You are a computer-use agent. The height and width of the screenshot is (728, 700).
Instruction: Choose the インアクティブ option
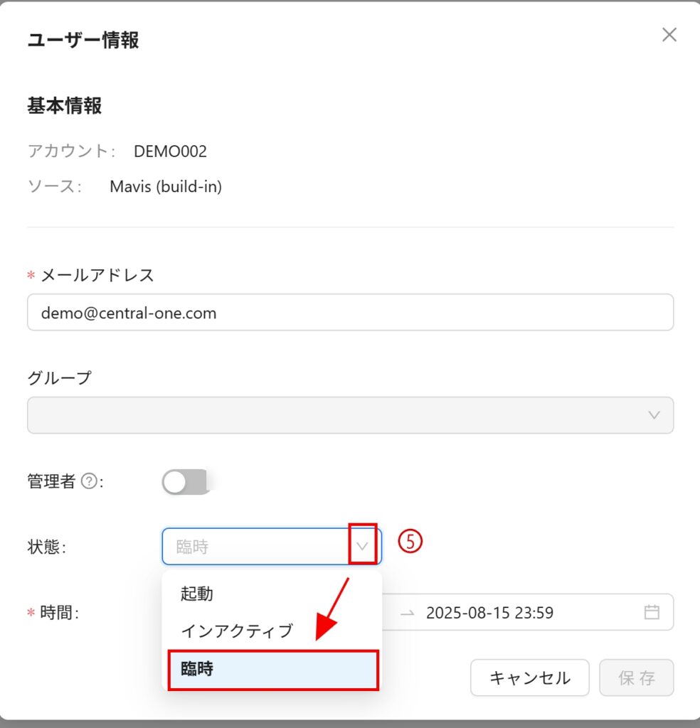(237, 631)
